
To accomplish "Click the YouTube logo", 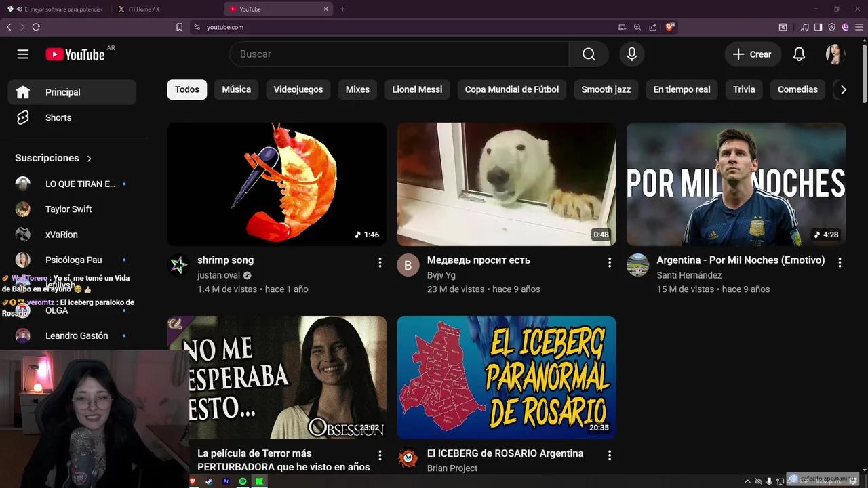I will pyautogui.click(x=75, y=54).
